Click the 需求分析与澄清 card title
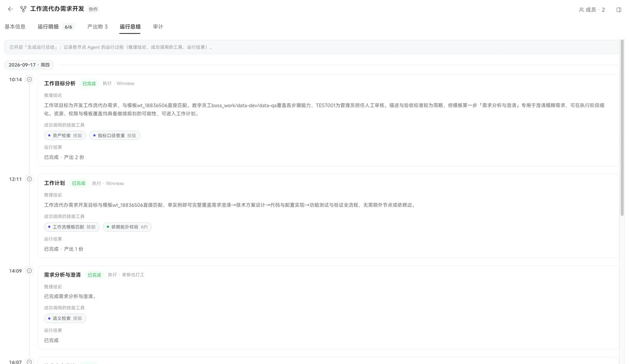 click(62, 275)
